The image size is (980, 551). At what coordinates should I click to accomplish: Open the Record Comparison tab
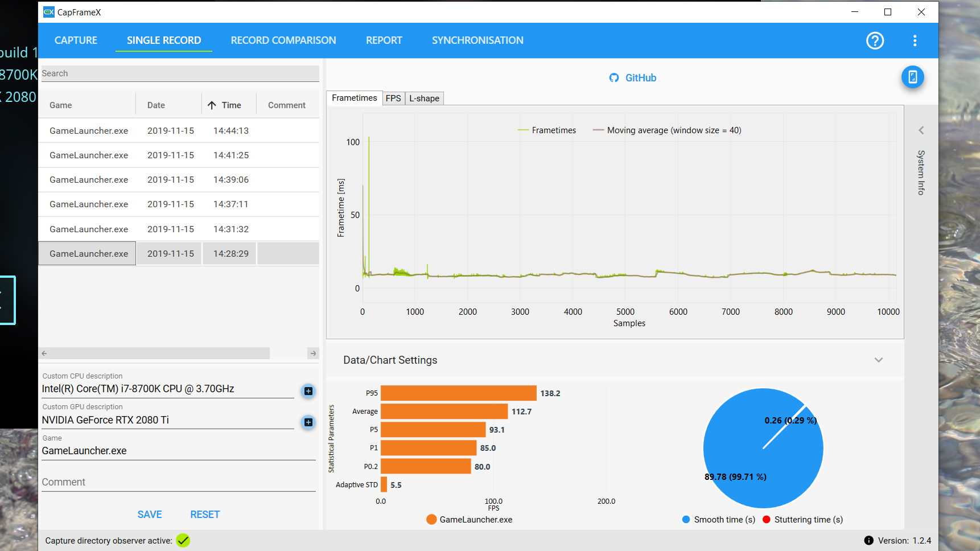283,40
